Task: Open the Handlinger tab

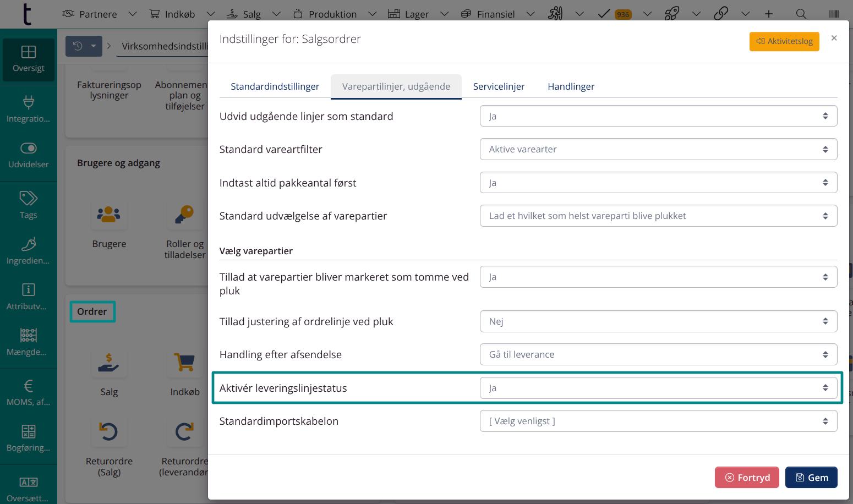Action: 571,86
